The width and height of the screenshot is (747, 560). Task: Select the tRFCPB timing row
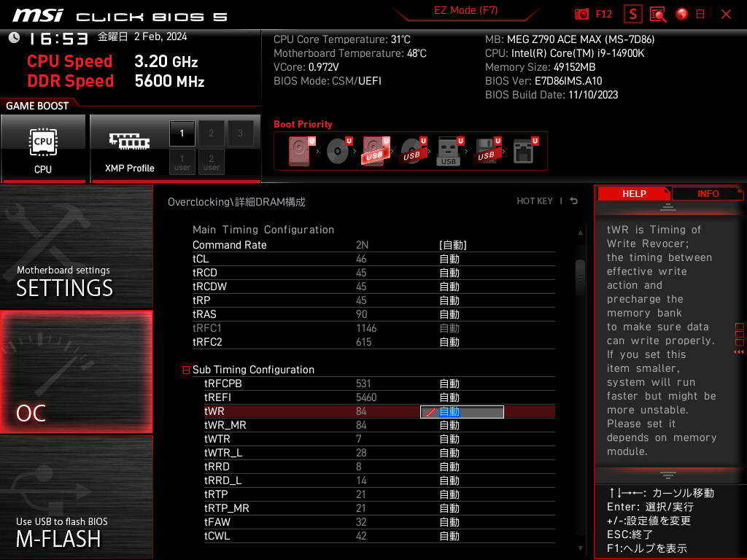tap(379, 384)
